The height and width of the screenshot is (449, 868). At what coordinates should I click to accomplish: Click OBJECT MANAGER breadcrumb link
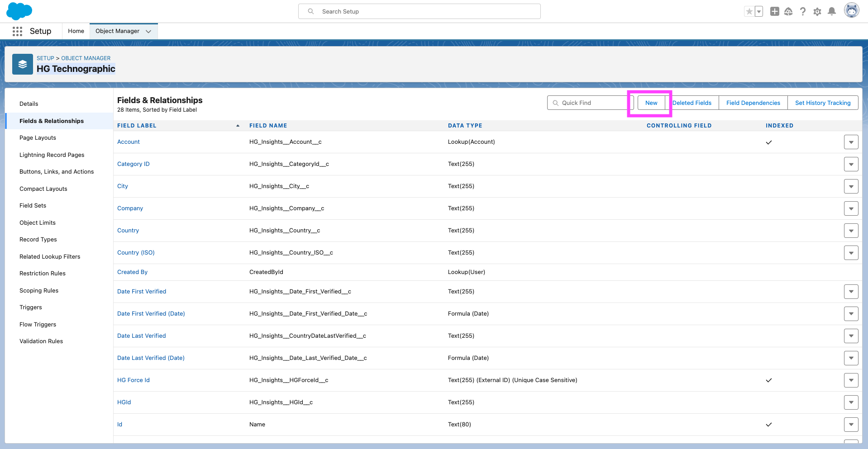[86, 58]
